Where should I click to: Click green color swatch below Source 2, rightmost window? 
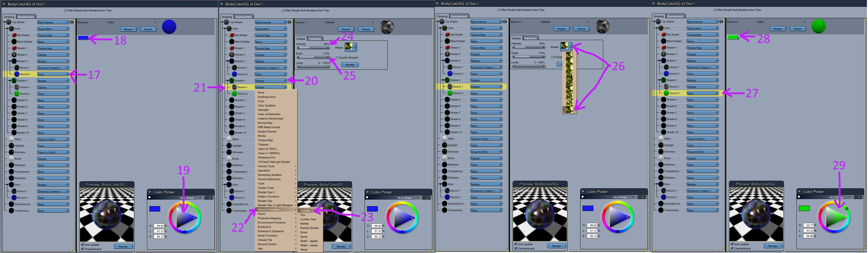coord(732,37)
